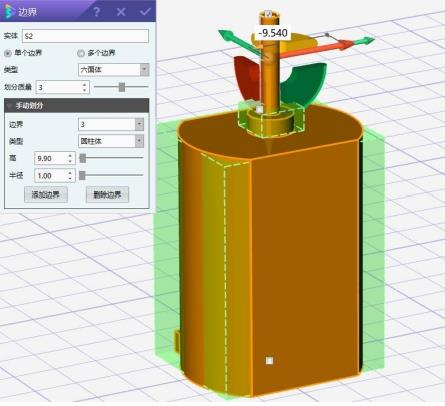Click the 半径 value field 1.00
The height and width of the screenshot is (406, 445).
51,176
